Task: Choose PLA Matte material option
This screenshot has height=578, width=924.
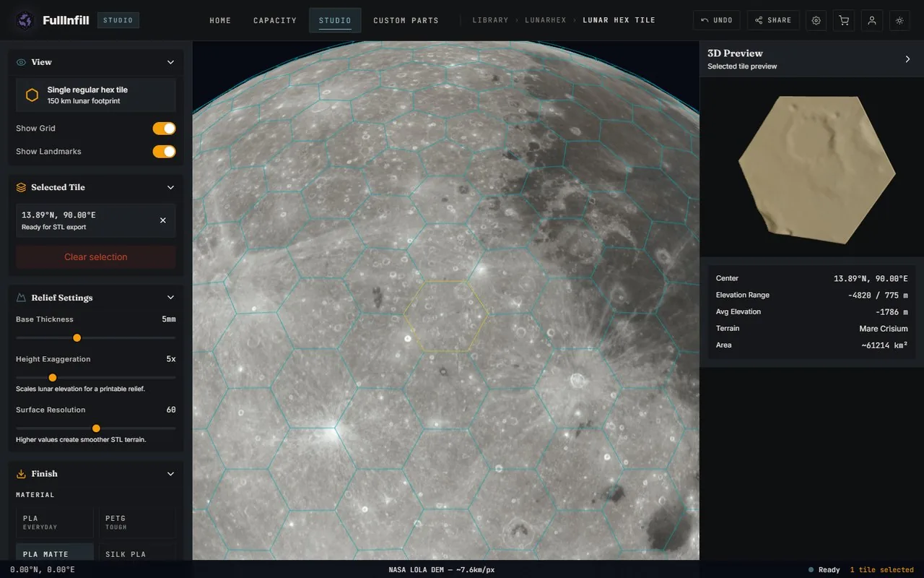Action: point(55,552)
